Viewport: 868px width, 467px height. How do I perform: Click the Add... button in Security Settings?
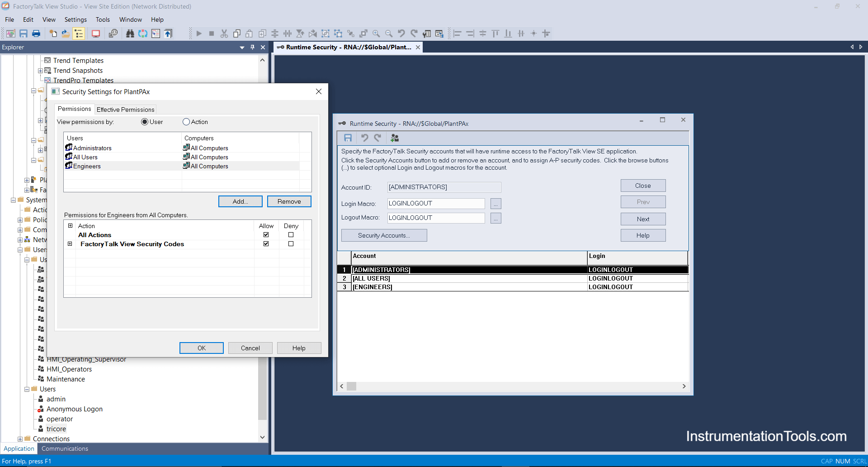(241, 201)
